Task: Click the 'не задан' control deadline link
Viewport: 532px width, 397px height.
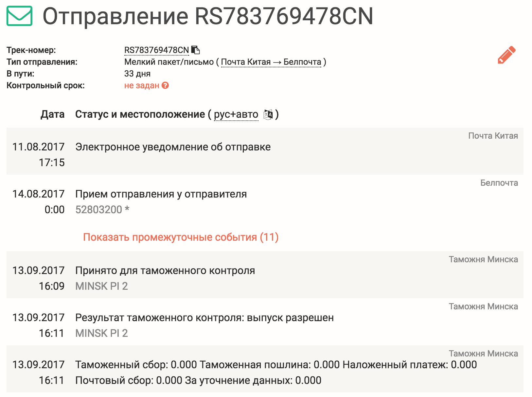Action: [142, 85]
